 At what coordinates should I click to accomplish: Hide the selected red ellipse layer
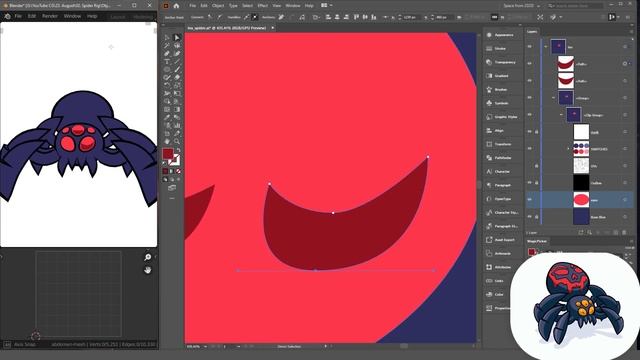tap(530, 200)
